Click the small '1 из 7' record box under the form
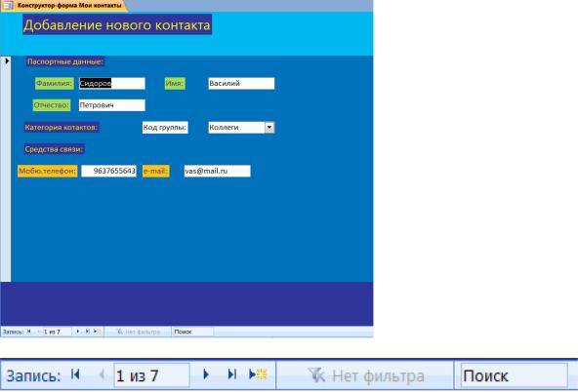Screen dimensions: 578x392 click(x=57, y=332)
